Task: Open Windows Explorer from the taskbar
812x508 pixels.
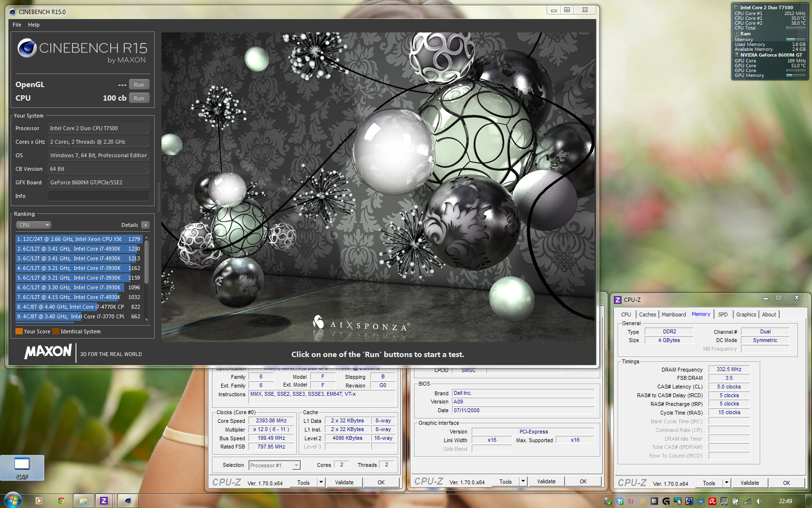Action: (x=83, y=501)
